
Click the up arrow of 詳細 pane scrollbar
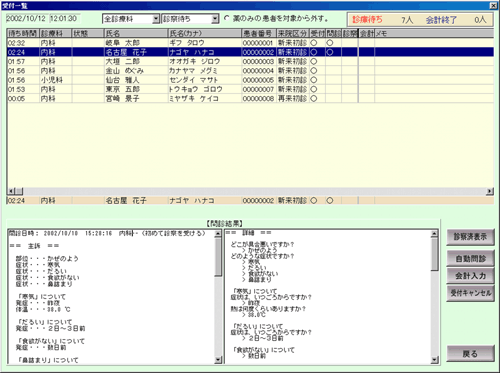[434, 234]
